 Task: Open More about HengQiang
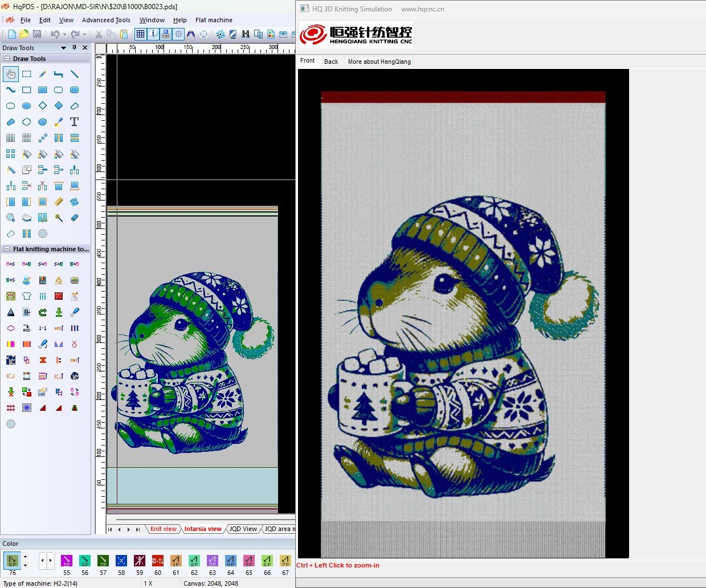379,62
